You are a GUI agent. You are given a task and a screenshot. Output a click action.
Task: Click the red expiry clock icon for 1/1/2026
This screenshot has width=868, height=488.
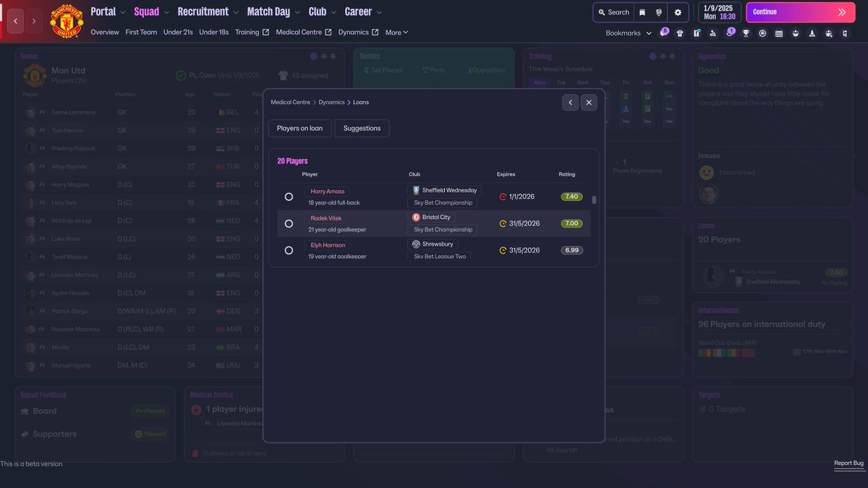pos(503,197)
